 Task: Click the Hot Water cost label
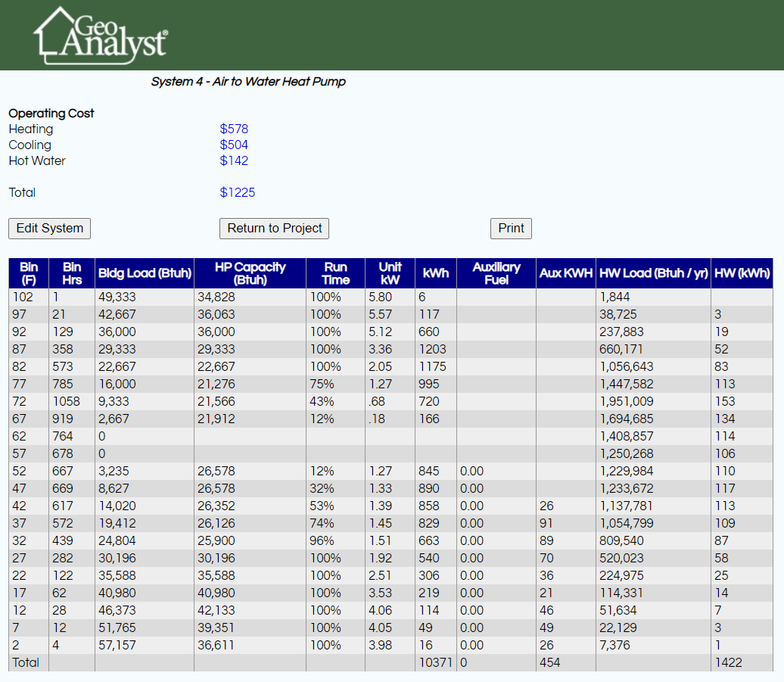37,161
